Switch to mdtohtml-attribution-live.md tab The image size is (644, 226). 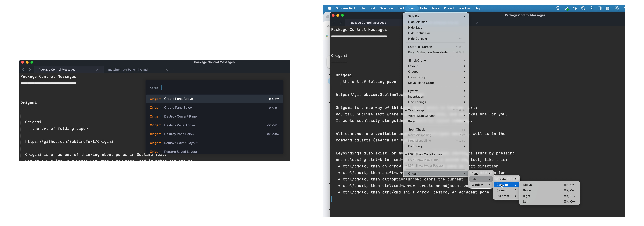tap(138, 70)
